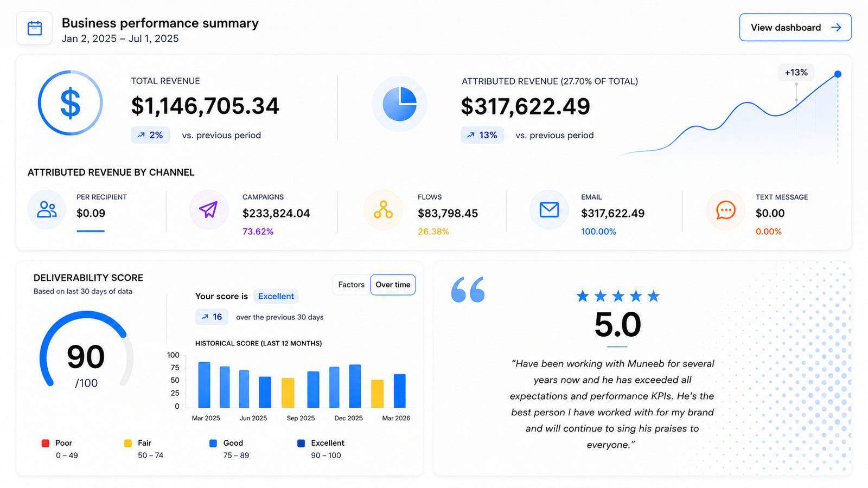
Task: Select the per recipient people icon
Action: [47, 210]
